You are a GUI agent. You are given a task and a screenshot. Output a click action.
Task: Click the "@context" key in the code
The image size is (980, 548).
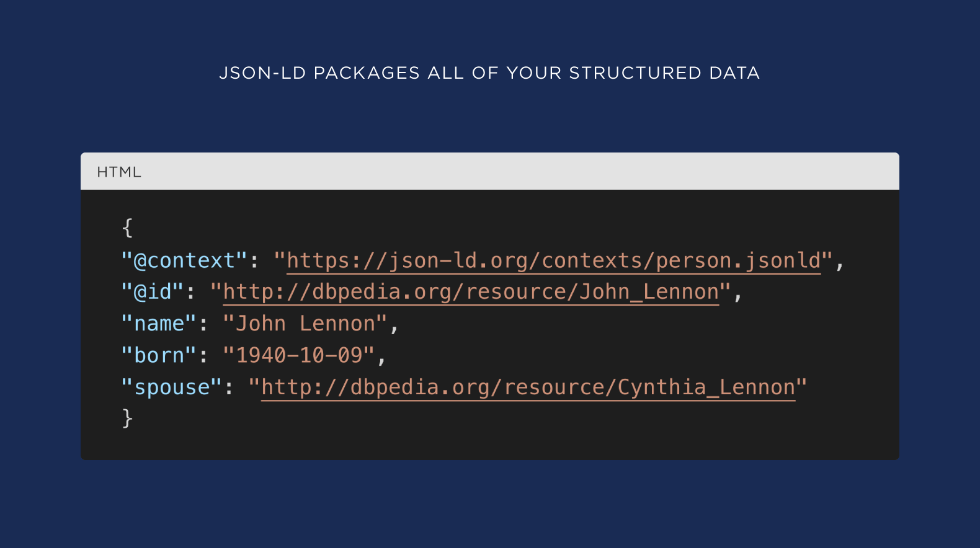[x=184, y=261]
